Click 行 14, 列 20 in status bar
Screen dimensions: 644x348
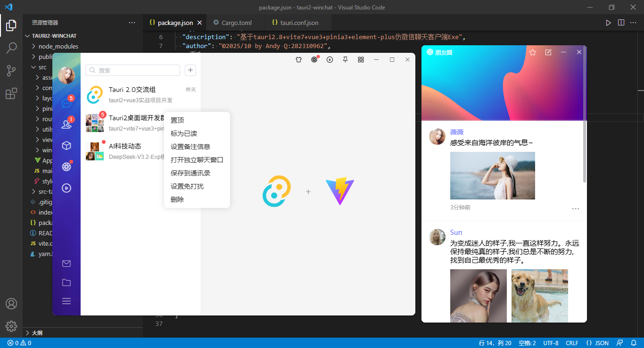point(495,343)
